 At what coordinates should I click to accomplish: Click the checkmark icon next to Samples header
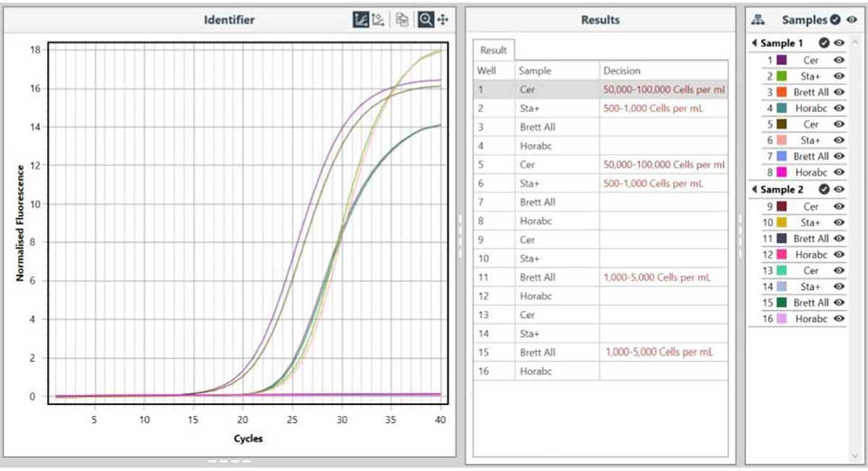click(834, 20)
